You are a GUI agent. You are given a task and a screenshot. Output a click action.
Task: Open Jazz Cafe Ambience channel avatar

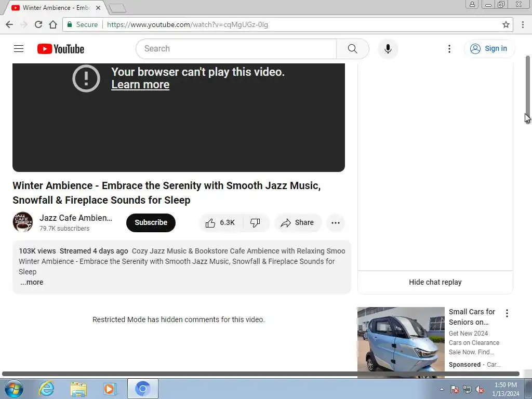click(23, 222)
